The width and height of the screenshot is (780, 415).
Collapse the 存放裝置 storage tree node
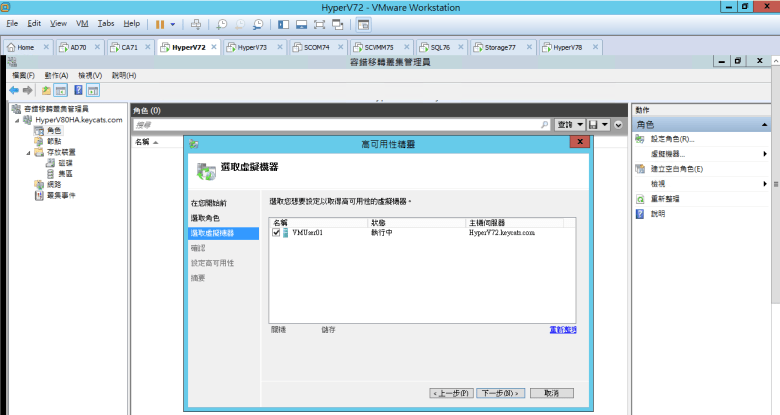pos(28,152)
